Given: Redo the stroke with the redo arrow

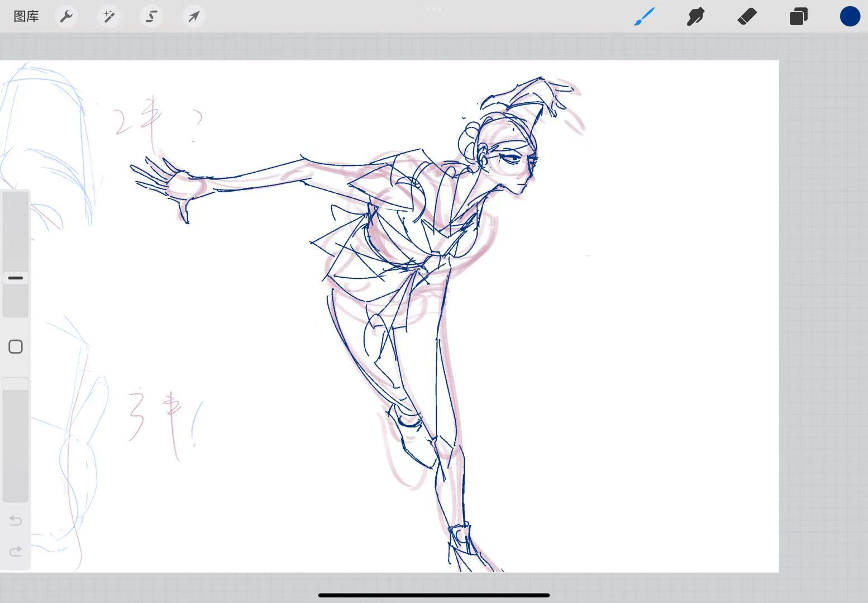Looking at the screenshot, I should coord(16,552).
